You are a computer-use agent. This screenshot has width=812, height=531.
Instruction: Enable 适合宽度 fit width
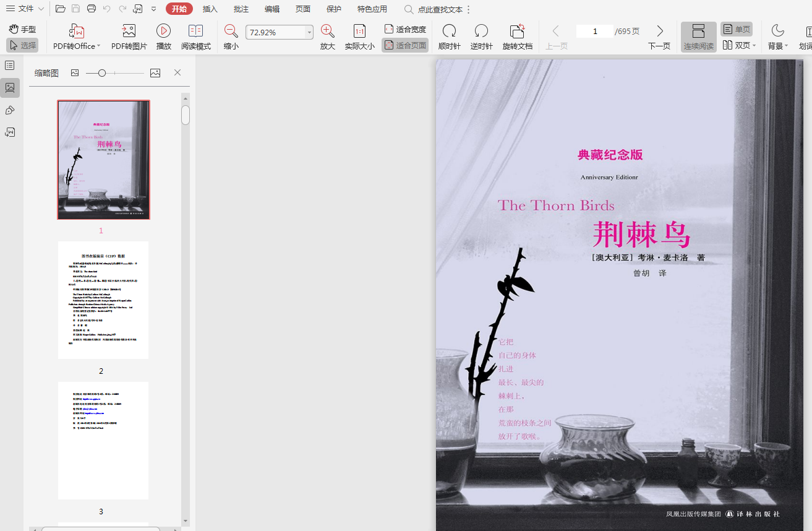click(405, 29)
